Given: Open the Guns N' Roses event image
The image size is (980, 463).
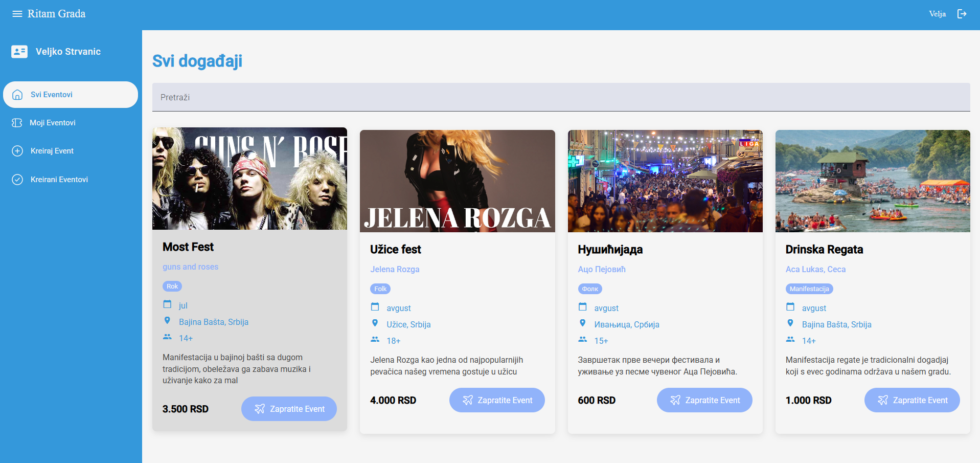Looking at the screenshot, I should [249, 179].
